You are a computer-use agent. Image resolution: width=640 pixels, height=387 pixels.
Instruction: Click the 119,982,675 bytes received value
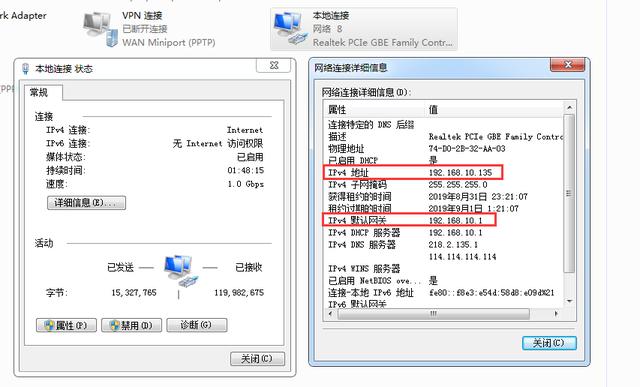[x=239, y=292]
